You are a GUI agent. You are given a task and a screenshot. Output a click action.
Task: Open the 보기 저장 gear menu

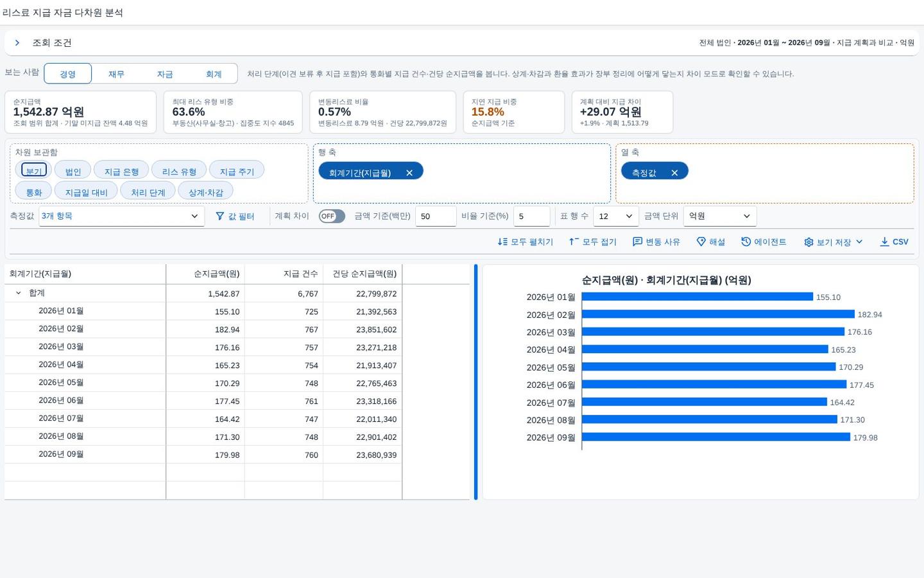click(x=833, y=242)
